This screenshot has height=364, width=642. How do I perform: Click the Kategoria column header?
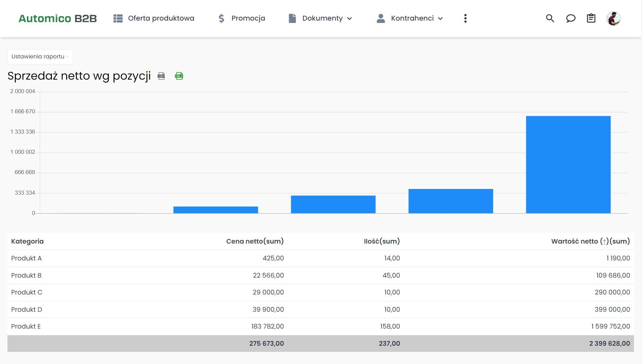click(x=27, y=241)
